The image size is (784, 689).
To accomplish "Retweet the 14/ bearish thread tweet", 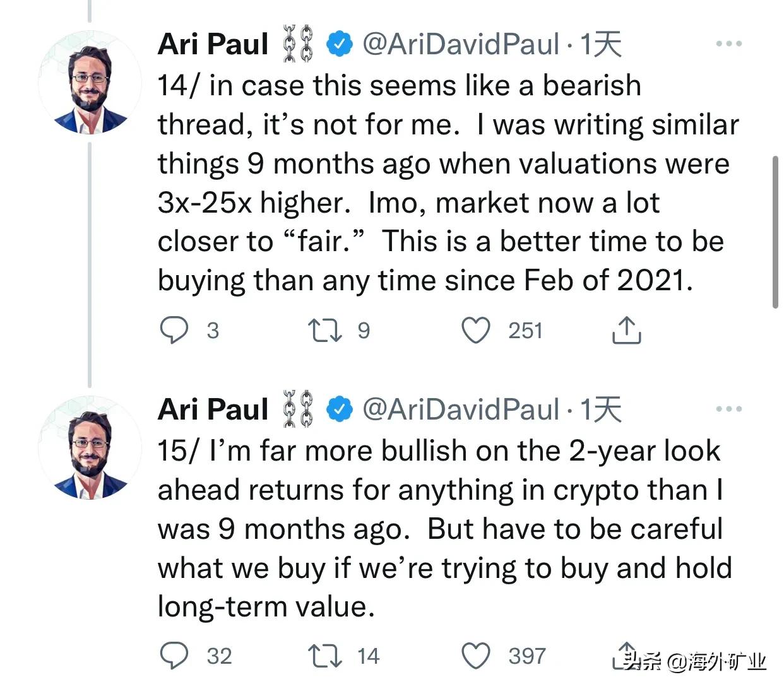I will (324, 330).
